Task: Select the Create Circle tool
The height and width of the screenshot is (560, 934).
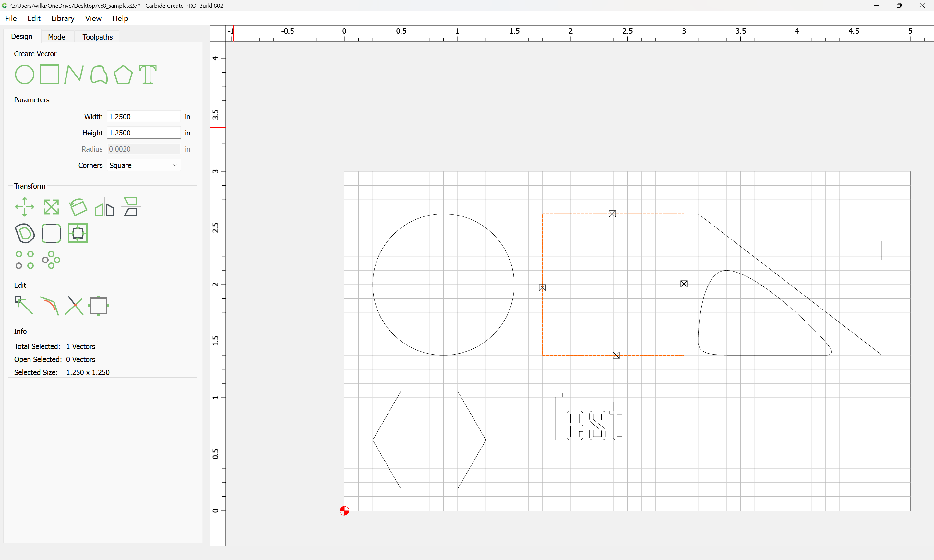Action: click(25, 74)
